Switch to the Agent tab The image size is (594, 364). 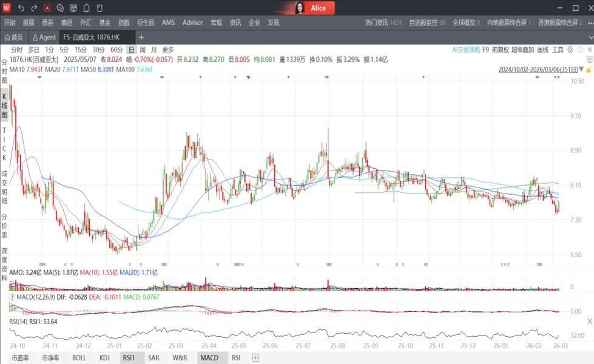click(x=44, y=37)
